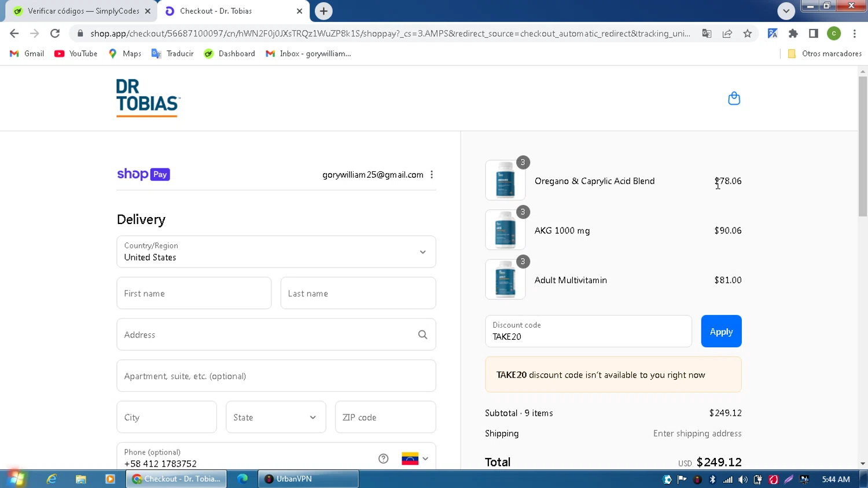Focus the Last name field
868x488 pixels.
click(358, 293)
